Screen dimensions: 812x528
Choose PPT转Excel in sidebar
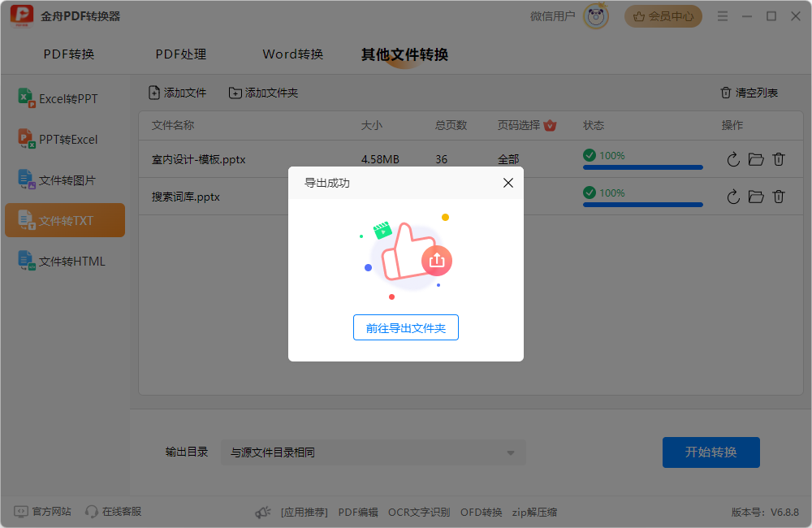click(x=65, y=140)
